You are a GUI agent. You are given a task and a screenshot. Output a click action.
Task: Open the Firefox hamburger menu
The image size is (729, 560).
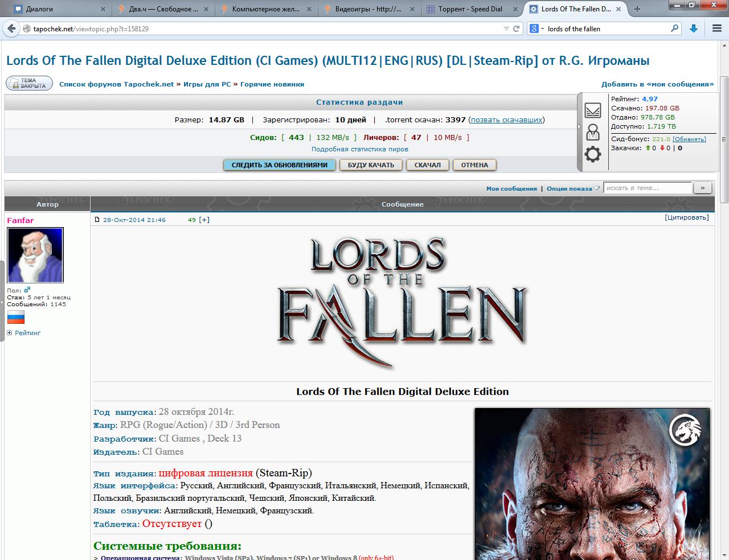pos(717,28)
